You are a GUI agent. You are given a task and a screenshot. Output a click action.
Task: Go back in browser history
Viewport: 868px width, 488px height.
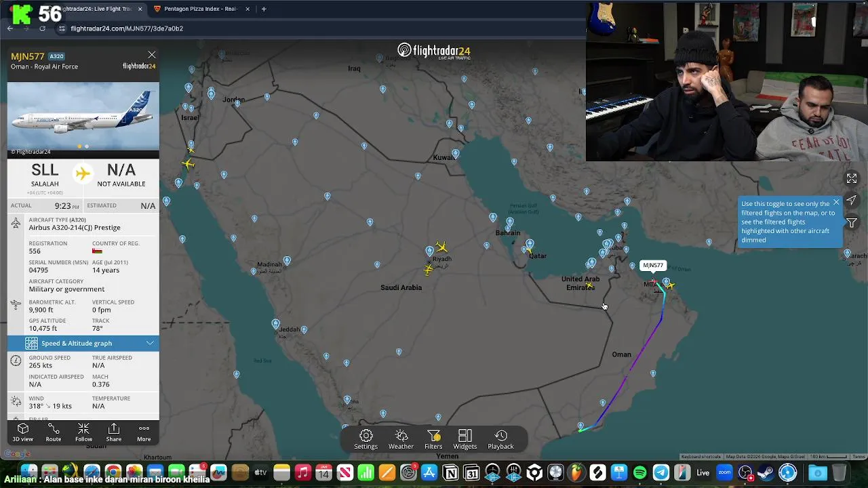[x=10, y=28]
